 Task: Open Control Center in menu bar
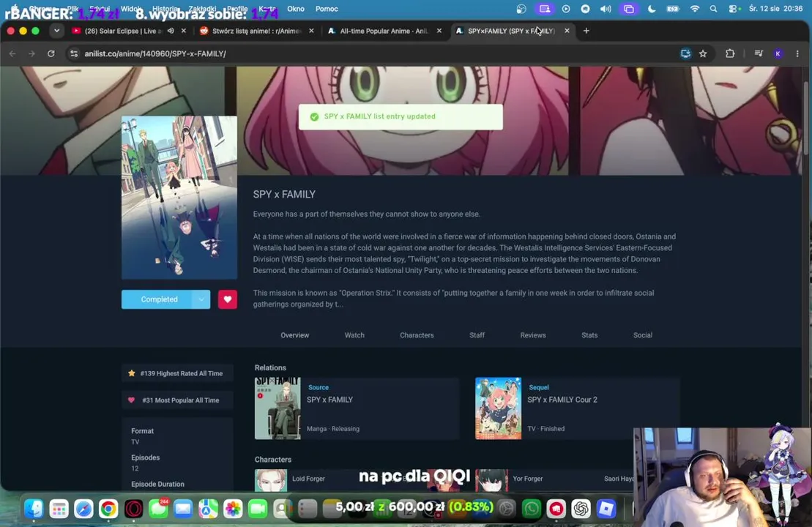(734, 9)
